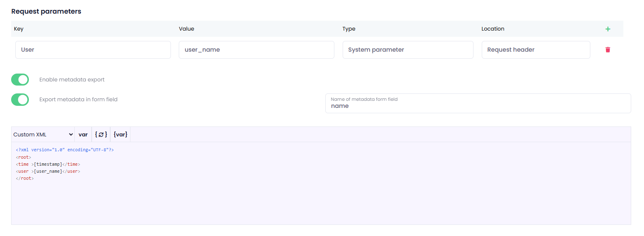The image size is (644, 236).
Task: Click the Key field containing User
Action: [x=93, y=50]
